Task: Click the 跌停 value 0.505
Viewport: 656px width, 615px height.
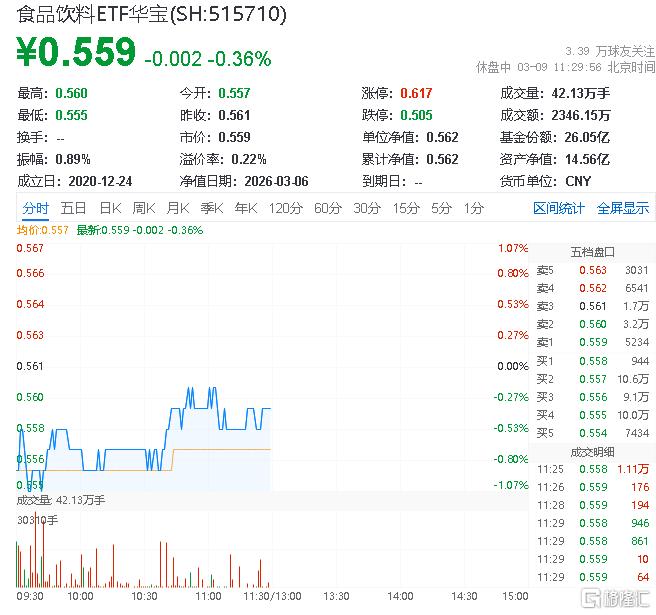Action: click(x=416, y=115)
